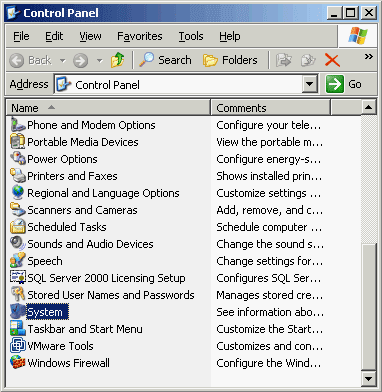Click the scrollbar up arrow
The image size is (382, 392).
tap(368, 108)
